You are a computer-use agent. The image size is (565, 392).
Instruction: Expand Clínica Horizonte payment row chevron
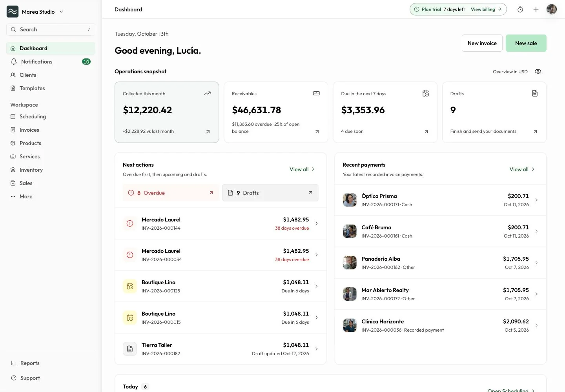point(536,325)
